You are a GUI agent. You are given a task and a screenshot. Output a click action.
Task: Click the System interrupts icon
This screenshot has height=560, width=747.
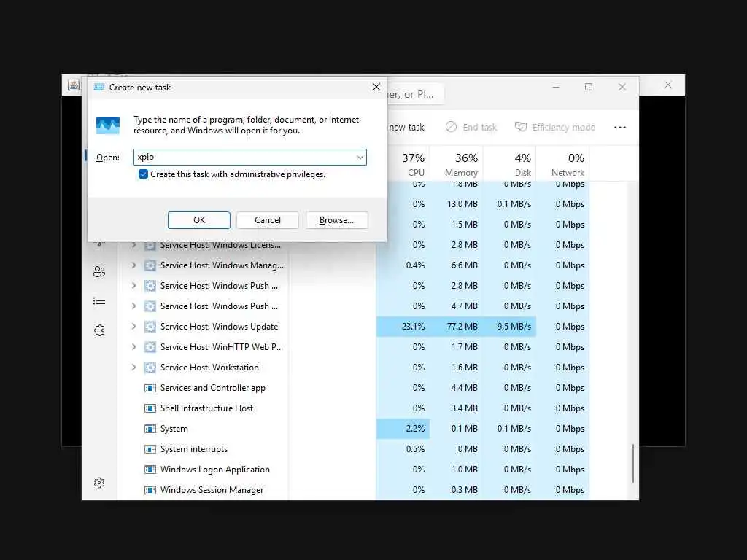[x=150, y=449]
